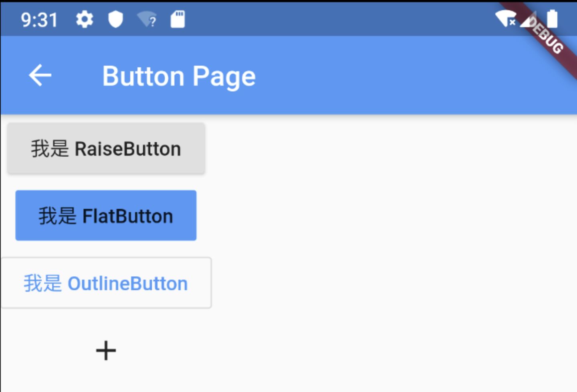Click blank app bar area right of title

[x=381, y=76]
